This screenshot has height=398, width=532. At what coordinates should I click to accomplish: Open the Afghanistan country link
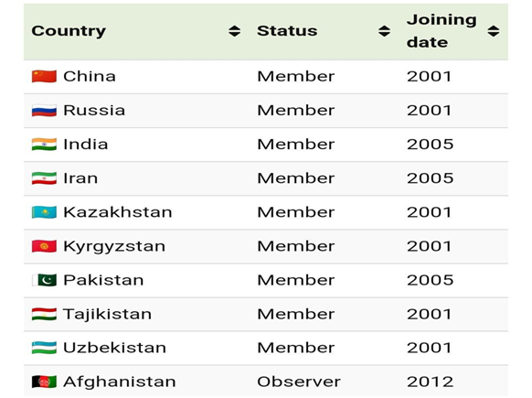(120, 382)
